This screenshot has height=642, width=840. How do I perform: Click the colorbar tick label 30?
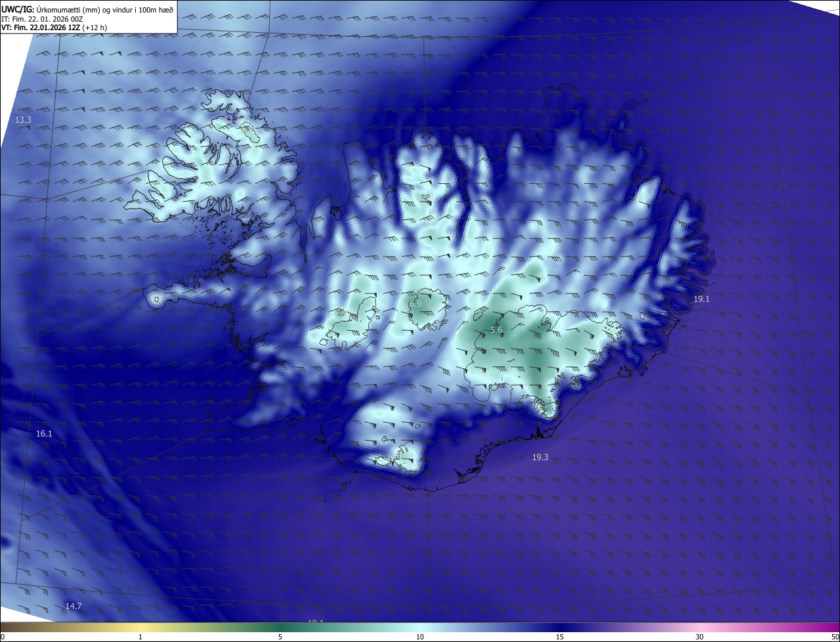click(x=700, y=637)
